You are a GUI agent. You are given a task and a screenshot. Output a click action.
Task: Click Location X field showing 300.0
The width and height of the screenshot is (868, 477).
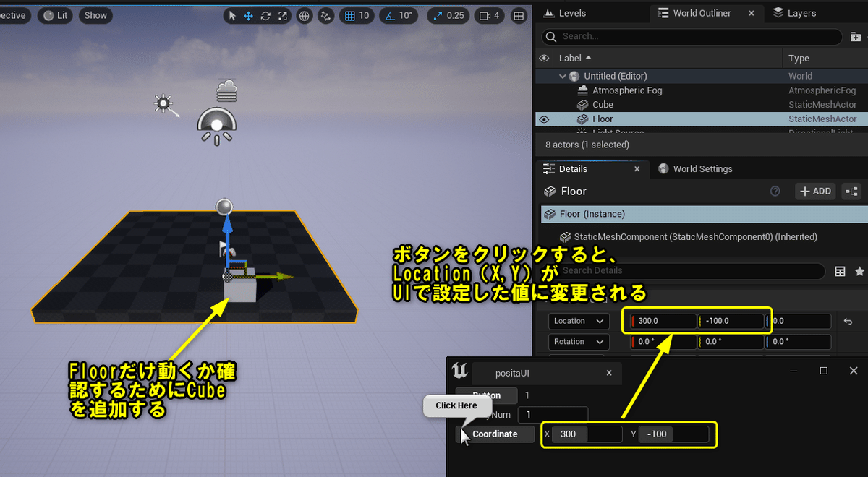[664, 321]
